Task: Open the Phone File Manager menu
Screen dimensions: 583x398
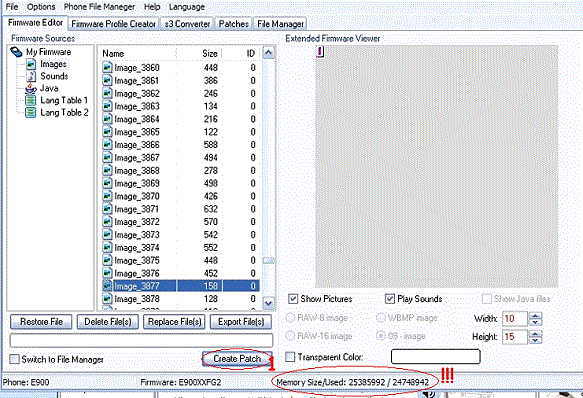Action: point(99,7)
